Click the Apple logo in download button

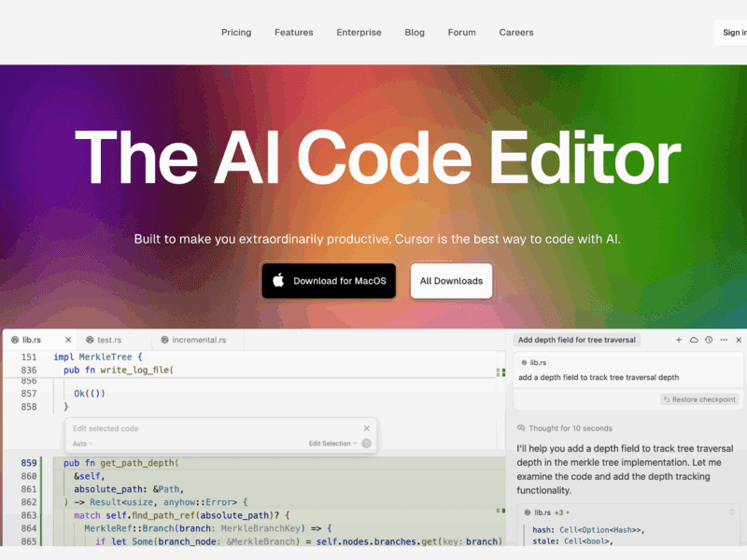[x=278, y=281]
